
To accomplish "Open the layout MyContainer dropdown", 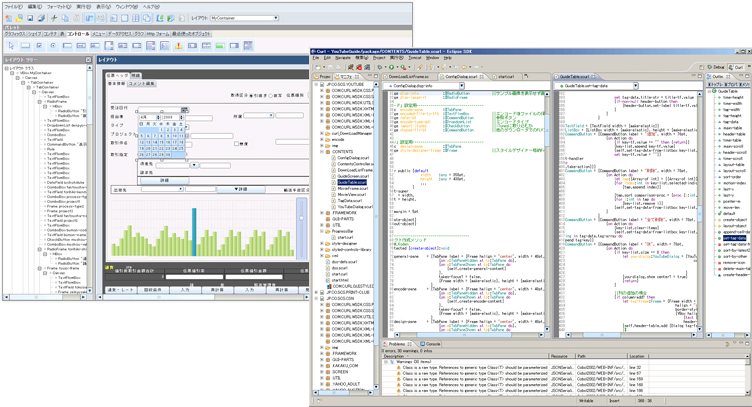I will pos(276,18).
